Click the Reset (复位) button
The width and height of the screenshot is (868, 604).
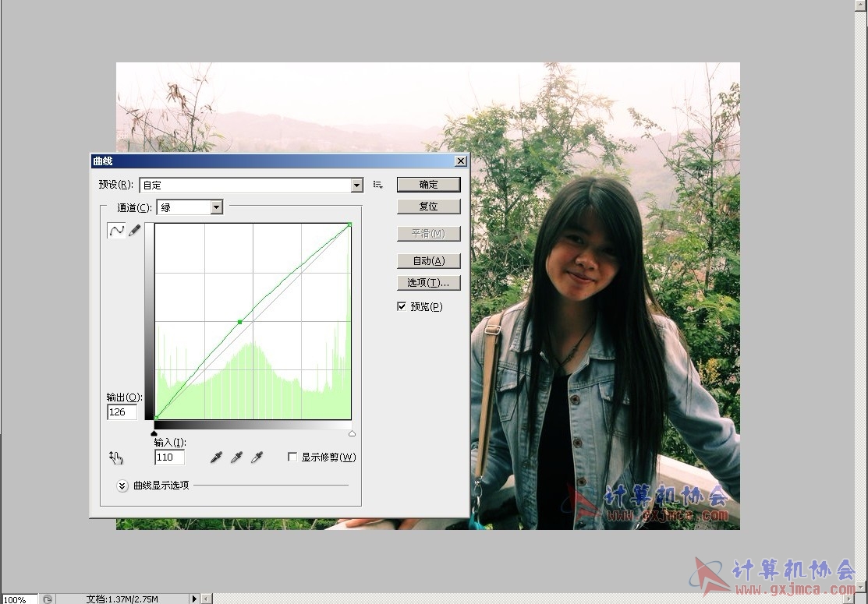[428, 207]
